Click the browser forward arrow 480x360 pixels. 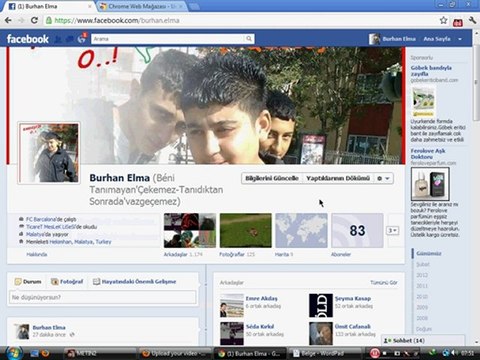pos(21,20)
